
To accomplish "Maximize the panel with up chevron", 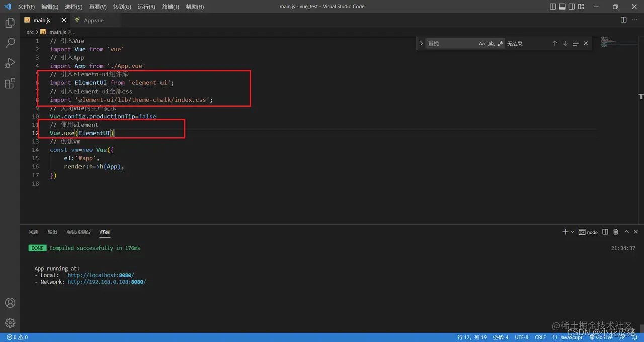I will click(627, 232).
